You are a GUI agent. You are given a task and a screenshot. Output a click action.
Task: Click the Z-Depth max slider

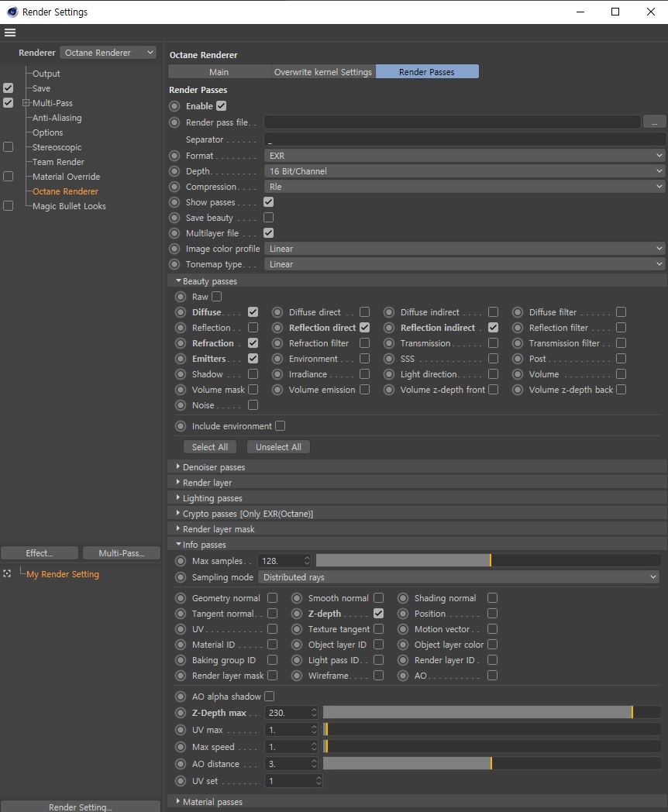[x=492, y=713]
